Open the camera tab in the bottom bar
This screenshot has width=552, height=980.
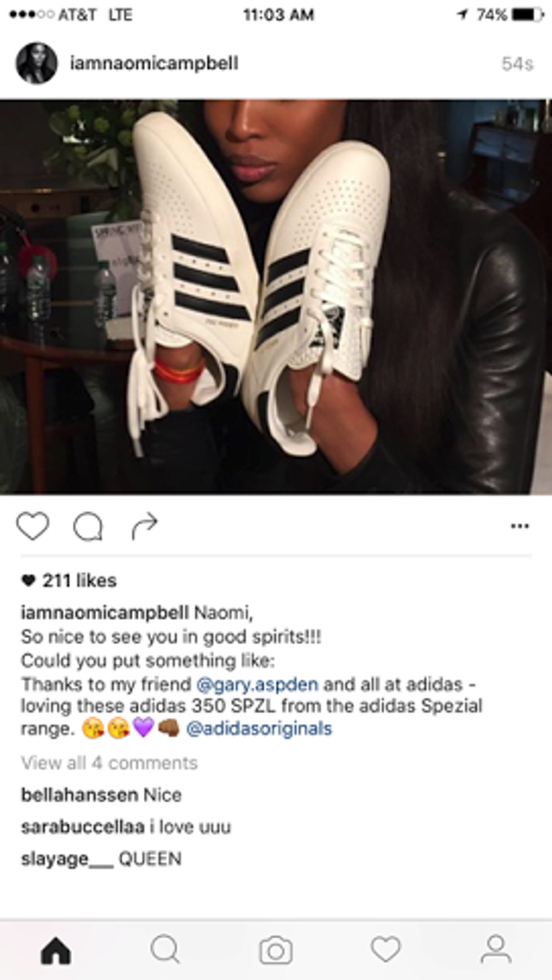pos(275,951)
